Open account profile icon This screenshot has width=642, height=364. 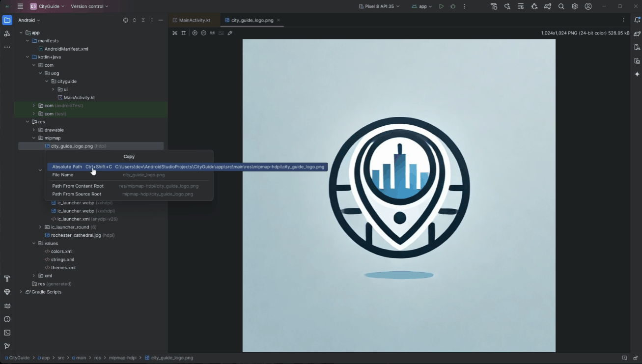point(588,6)
